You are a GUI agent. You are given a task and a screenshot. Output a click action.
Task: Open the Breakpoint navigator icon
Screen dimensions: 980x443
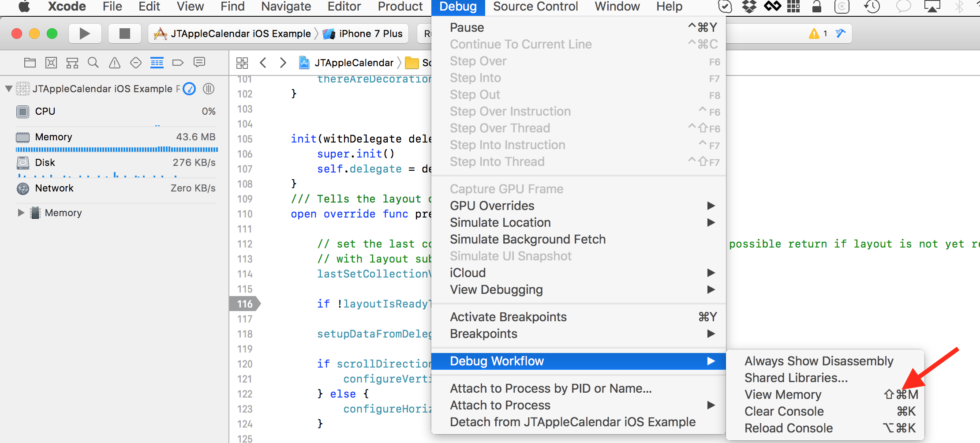coord(178,63)
